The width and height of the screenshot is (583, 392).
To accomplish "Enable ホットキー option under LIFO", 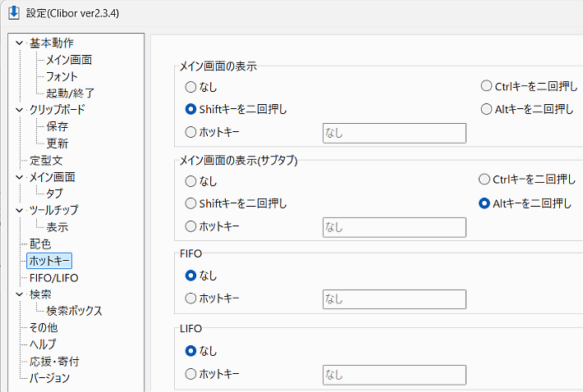I will coord(191,375).
